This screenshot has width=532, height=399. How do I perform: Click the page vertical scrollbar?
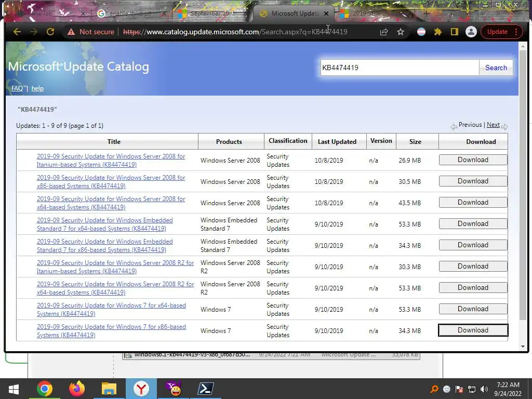[x=523, y=185]
